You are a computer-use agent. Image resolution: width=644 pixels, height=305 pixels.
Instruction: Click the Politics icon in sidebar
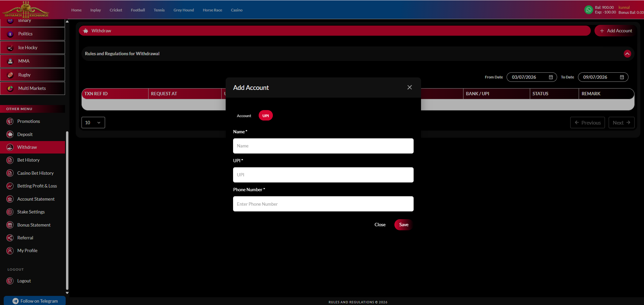click(10, 34)
